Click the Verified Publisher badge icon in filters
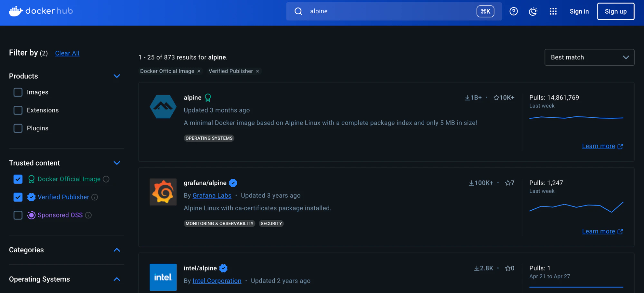The image size is (644, 293). click(x=31, y=197)
